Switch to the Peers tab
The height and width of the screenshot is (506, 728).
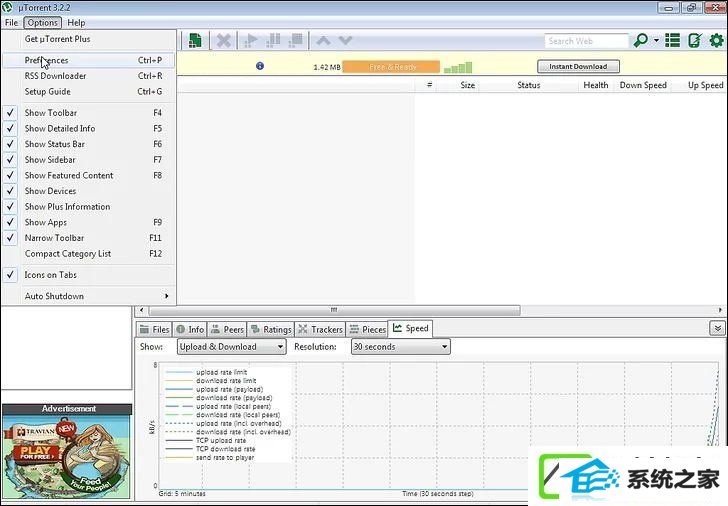(227, 329)
